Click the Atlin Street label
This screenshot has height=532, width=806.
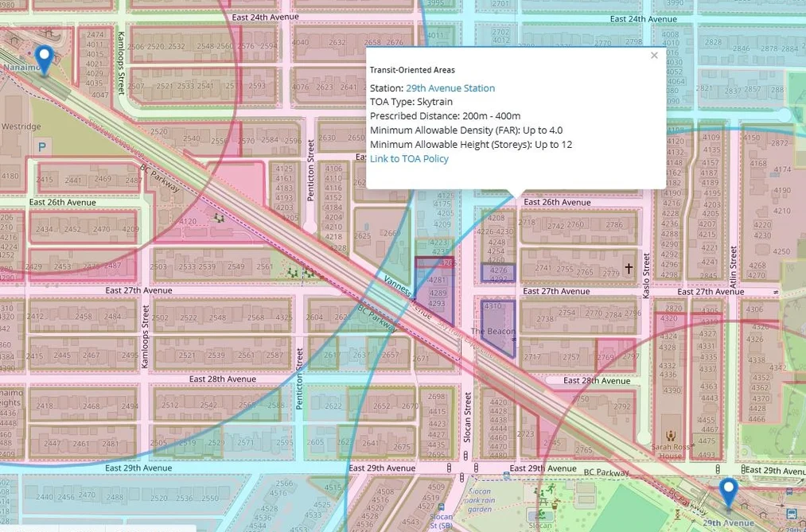(733, 267)
